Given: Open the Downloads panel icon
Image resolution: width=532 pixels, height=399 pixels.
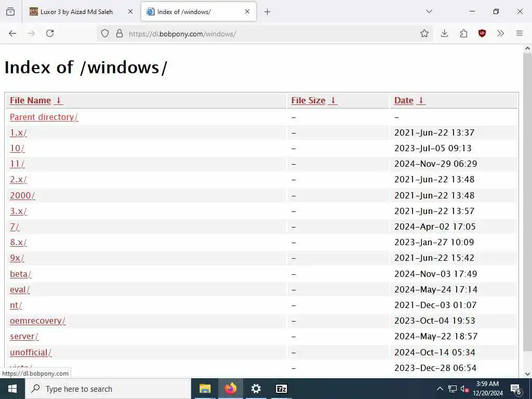Looking at the screenshot, I should [x=445, y=33].
